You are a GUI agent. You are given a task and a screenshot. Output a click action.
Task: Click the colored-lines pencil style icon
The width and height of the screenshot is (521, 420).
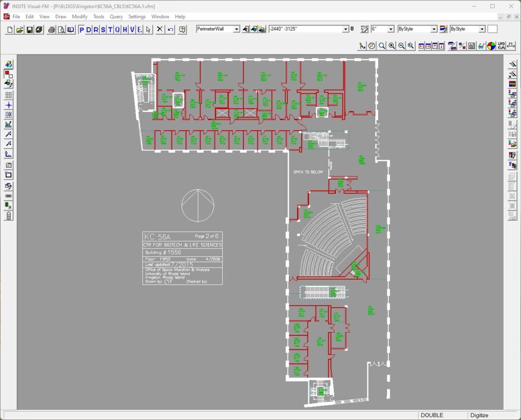[443, 29]
